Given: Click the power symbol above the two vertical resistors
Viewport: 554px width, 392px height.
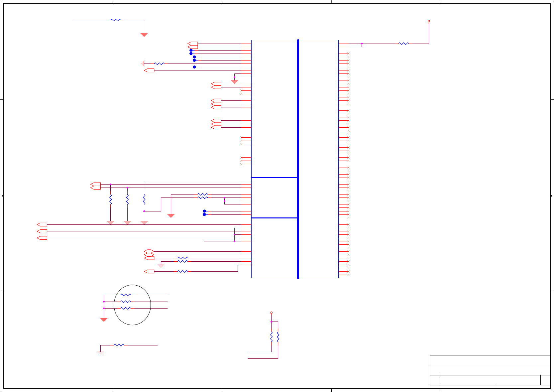Looking at the screenshot, I should (x=271, y=313).
